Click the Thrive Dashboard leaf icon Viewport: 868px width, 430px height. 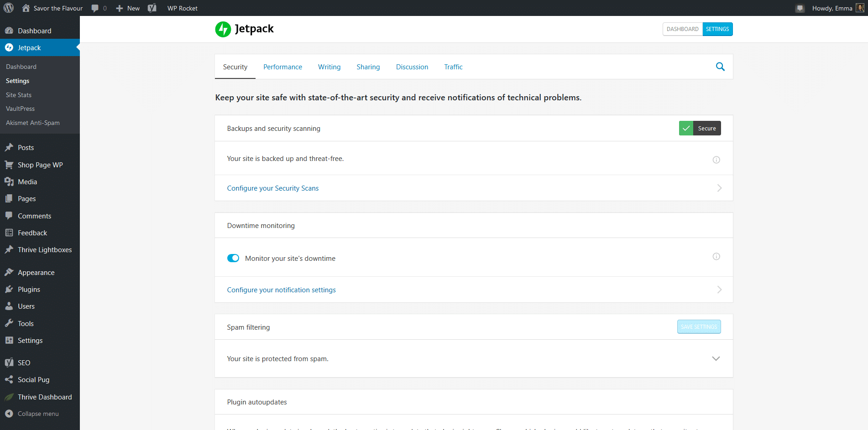[x=9, y=397]
